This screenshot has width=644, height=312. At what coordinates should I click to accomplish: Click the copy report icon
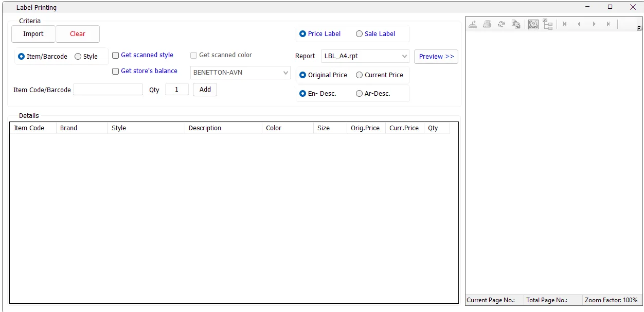point(516,24)
